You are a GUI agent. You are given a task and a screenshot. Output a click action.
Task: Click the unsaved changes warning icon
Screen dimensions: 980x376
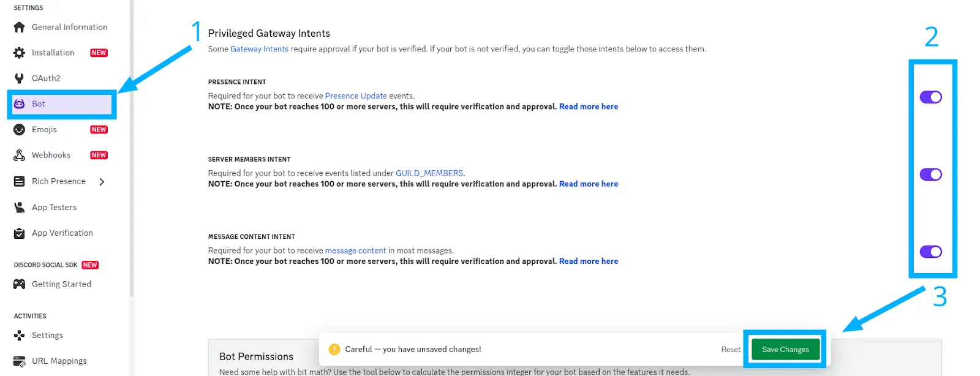click(x=334, y=349)
